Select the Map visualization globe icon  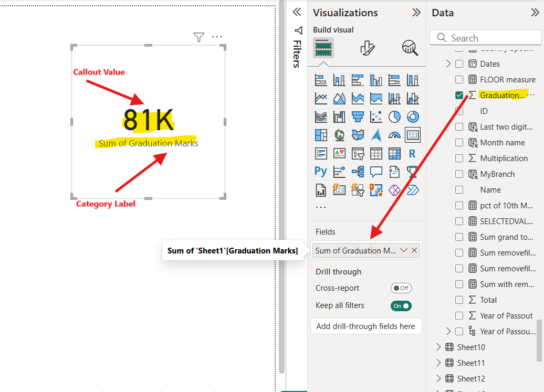[x=339, y=135]
